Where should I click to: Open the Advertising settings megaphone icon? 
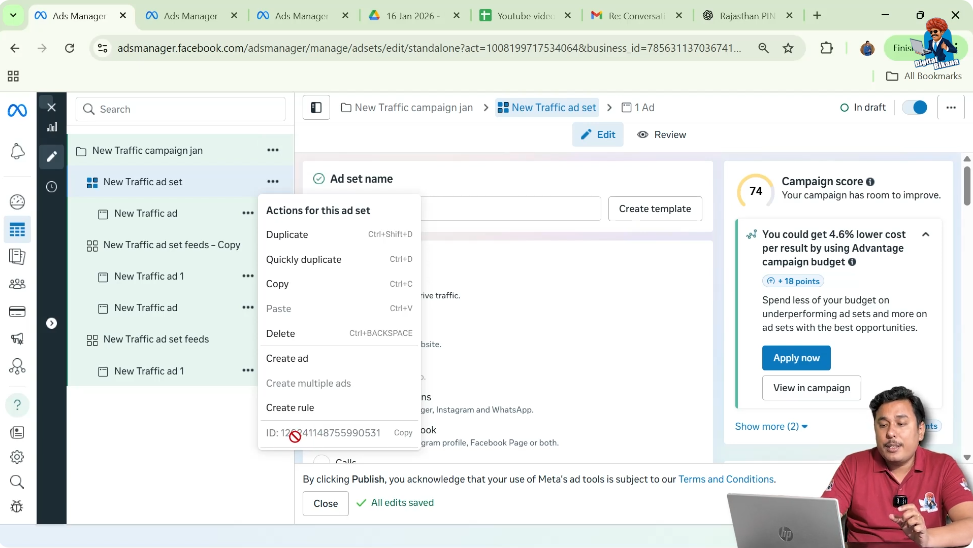point(17,339)
